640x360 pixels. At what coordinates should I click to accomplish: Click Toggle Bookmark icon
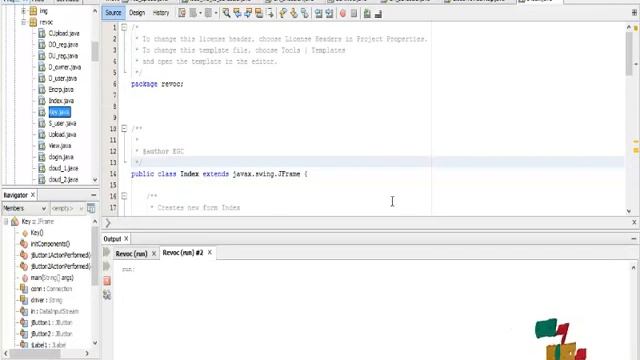click(x=304, y=13)
